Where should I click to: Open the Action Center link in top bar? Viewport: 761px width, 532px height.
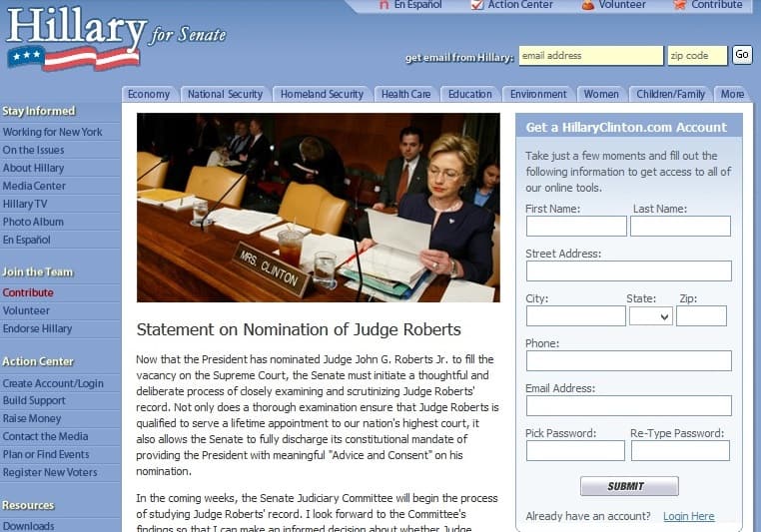pyautogui.click(x=520, y=5)
